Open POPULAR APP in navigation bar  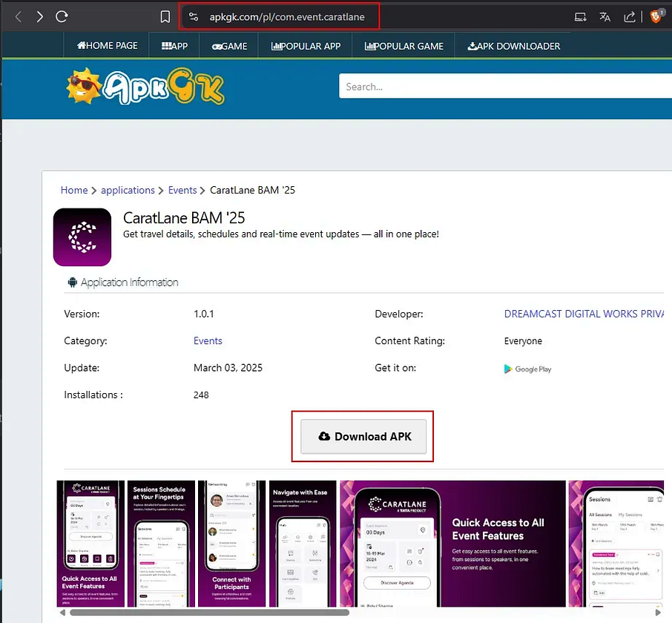[305, 46]
